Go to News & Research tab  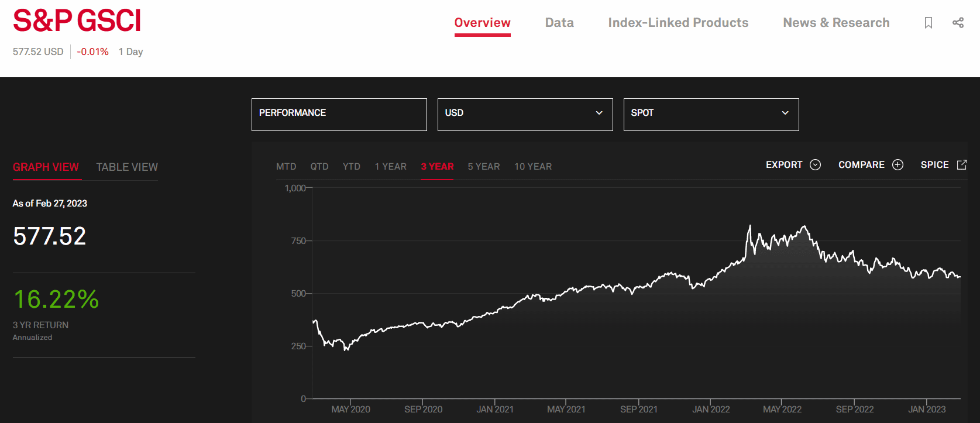coord(836,23)
